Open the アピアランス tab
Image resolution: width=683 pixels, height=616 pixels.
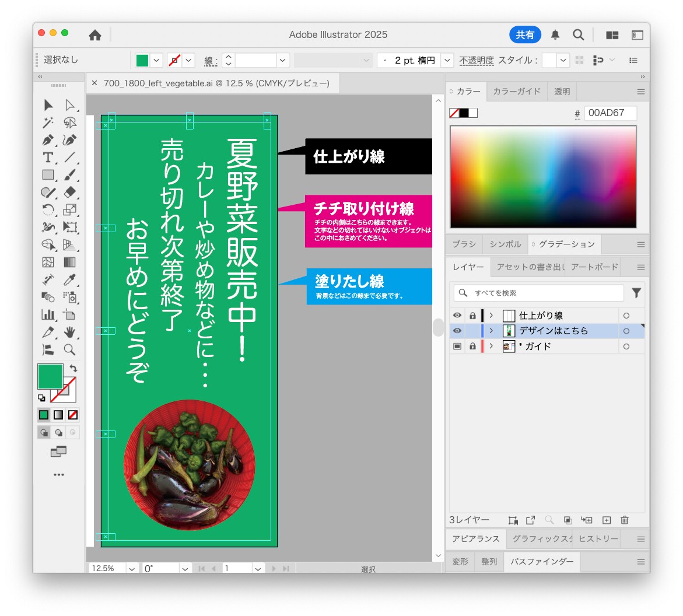click(x=476, y=539)
